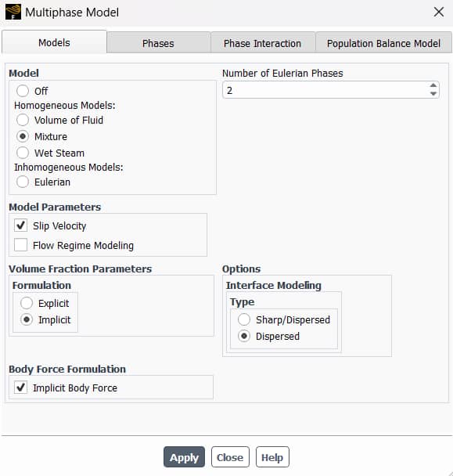Image resolution: width=453 pixels, height=476 pixels.
Task: Select the Wet Steam model option
Action: [23, 153]
